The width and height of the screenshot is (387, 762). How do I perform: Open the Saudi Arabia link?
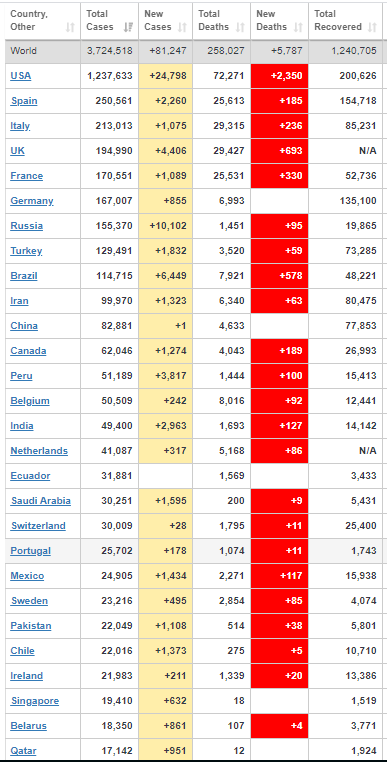40,501
